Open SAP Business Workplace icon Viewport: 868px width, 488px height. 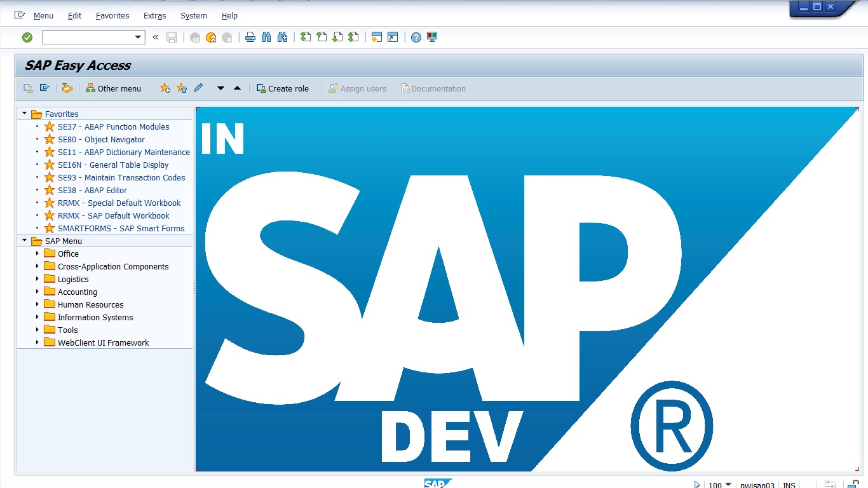pyautogui.click(x=67, y=88)
